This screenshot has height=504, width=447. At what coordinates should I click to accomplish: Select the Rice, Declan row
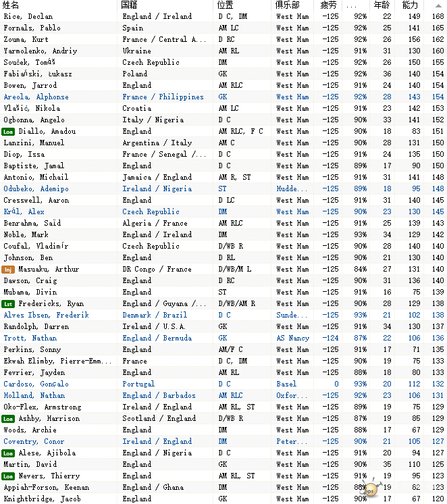pyautogui.click(x=223, y=16)
